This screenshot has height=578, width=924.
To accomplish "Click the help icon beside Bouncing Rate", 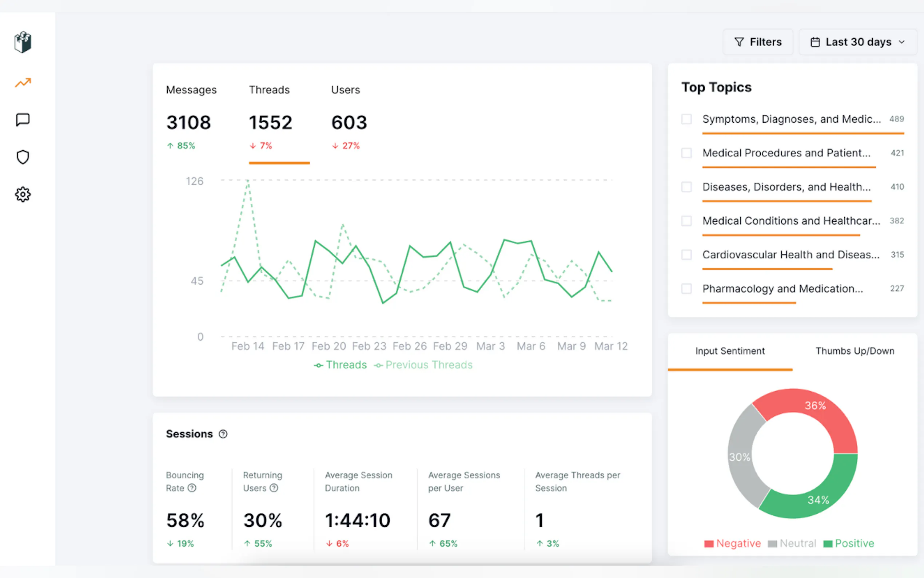I will point(192,488).
